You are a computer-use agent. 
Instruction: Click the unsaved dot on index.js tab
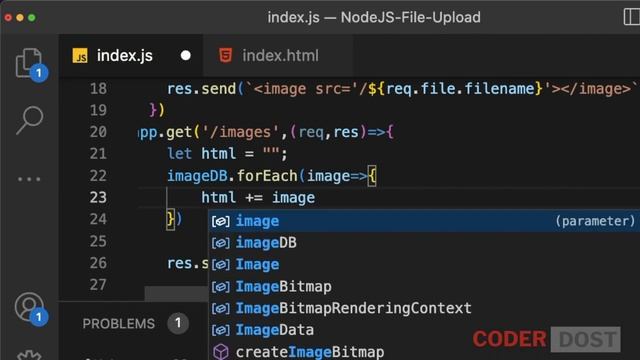(186, 55)
